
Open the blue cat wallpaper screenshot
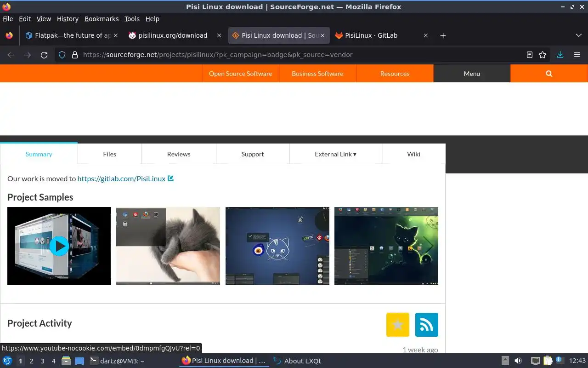click(x=277, y=246)
